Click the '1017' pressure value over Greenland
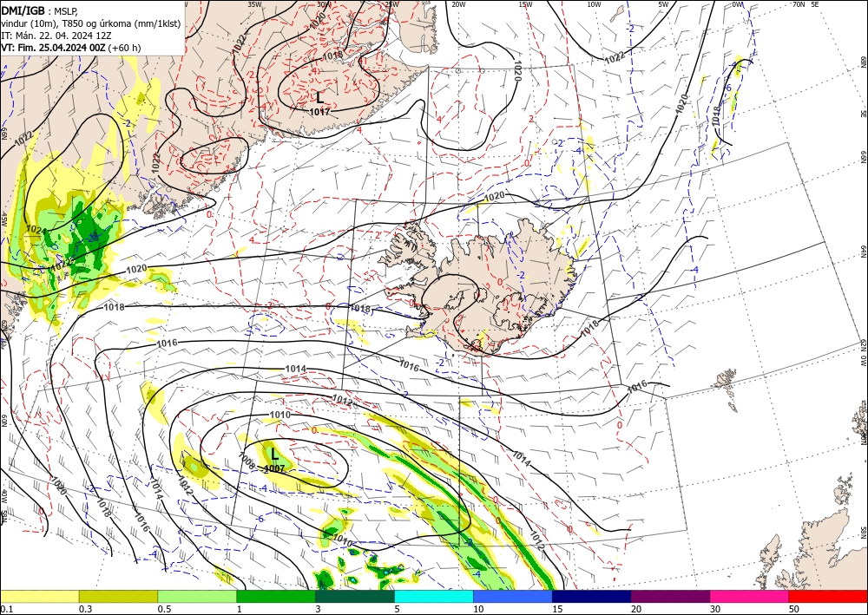The image size is (868, 615). tap(320, 112)
